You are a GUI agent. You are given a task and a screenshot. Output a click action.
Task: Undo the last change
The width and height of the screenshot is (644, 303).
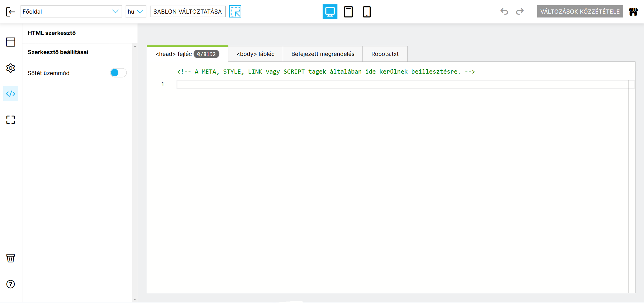pos(504,12)
